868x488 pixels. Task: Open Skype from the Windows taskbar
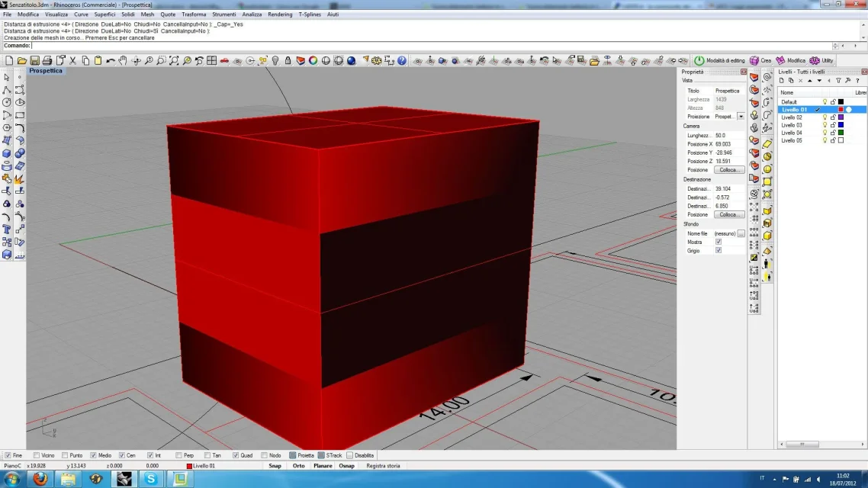(x=150, y=479)
